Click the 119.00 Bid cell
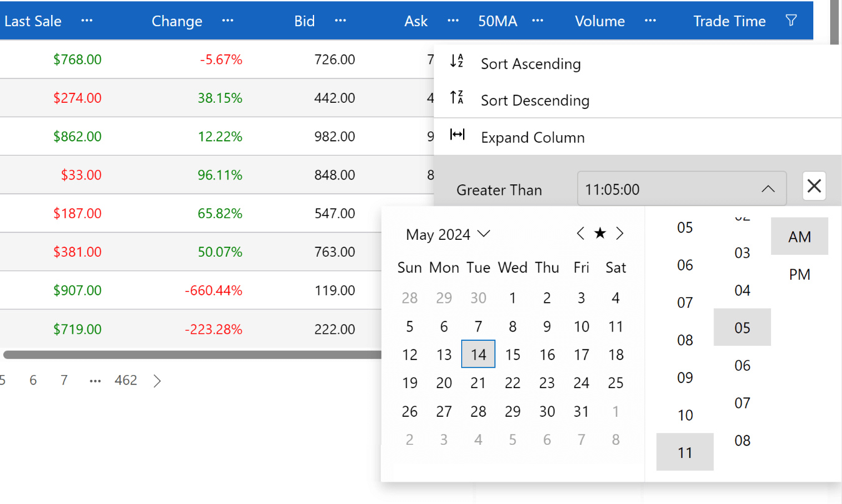The height and width of the screenshot is (504, 842). 335,290
